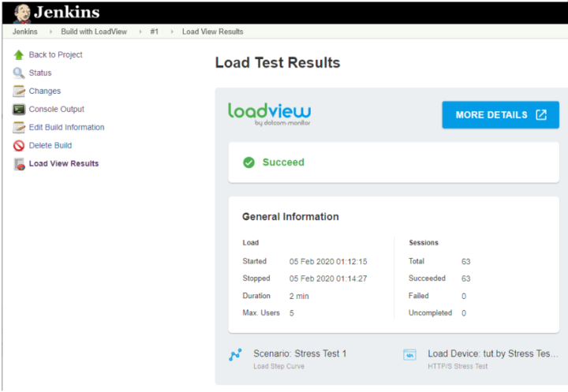Select the Delete Build link

(50, 145)
